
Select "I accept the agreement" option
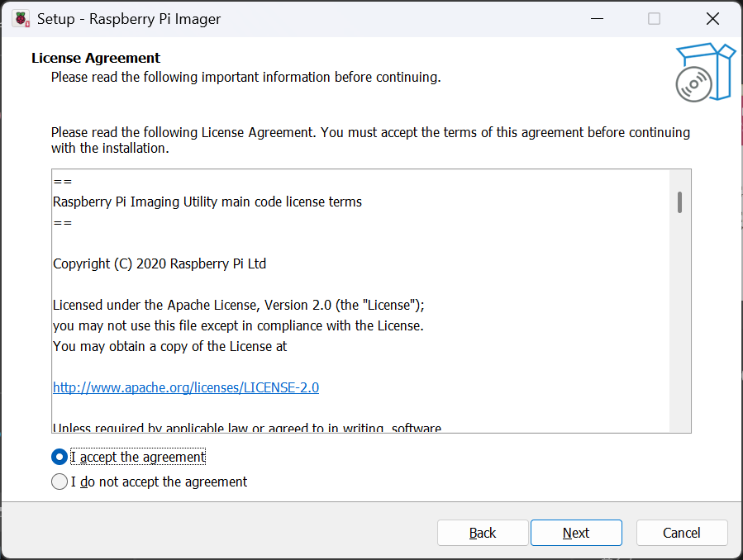point(60,457)
